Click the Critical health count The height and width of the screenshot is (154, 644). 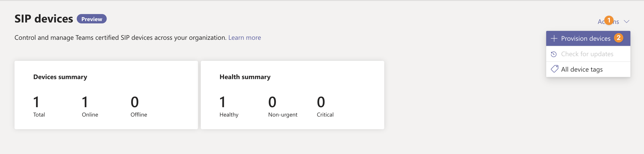321,102
